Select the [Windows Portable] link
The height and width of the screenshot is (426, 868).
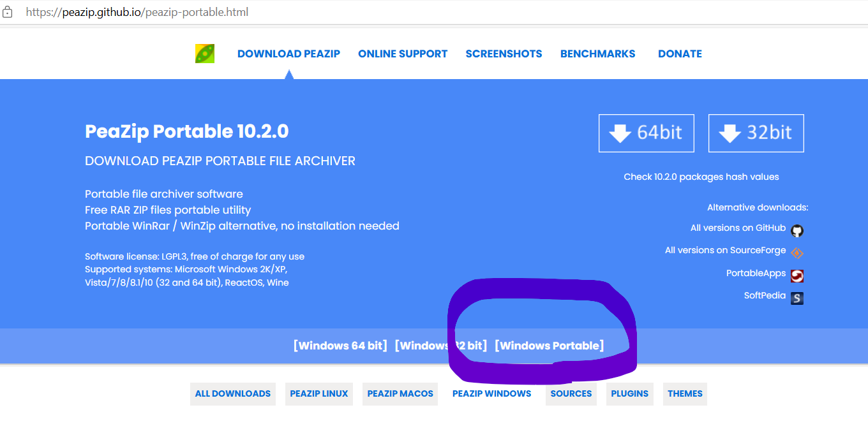[x=550, y=346]
